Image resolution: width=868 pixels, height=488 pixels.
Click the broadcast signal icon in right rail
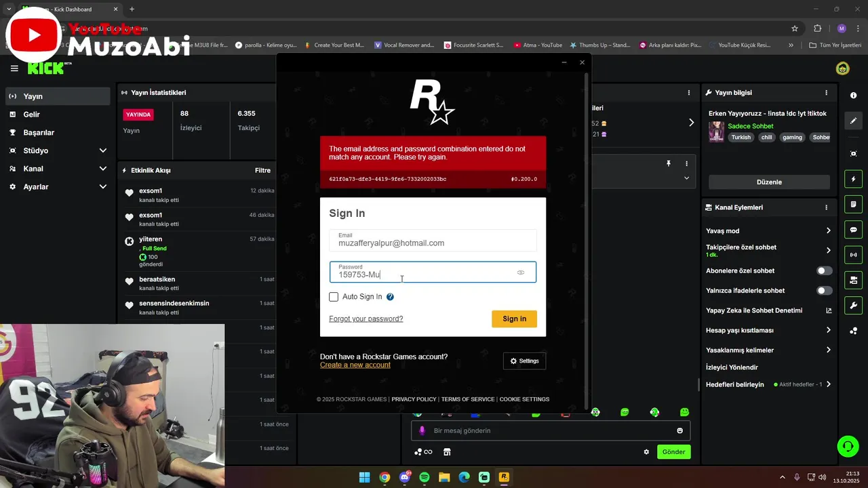coord(853,255)
